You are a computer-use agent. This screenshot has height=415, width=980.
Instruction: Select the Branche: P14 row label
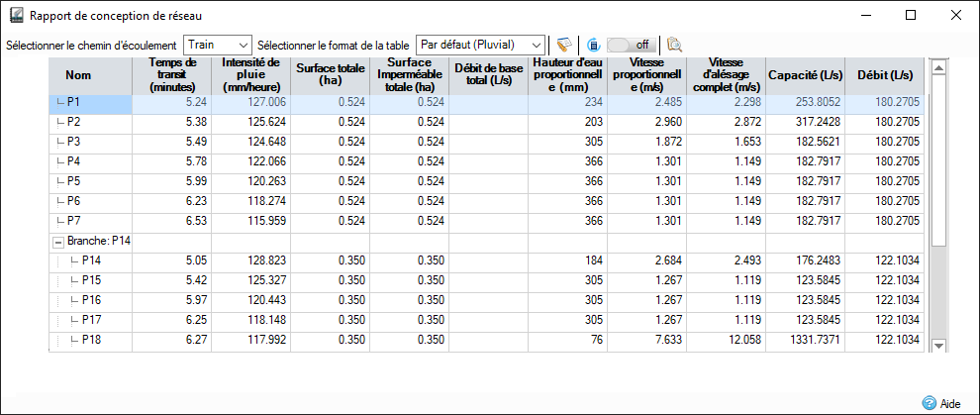click(98, 241)
